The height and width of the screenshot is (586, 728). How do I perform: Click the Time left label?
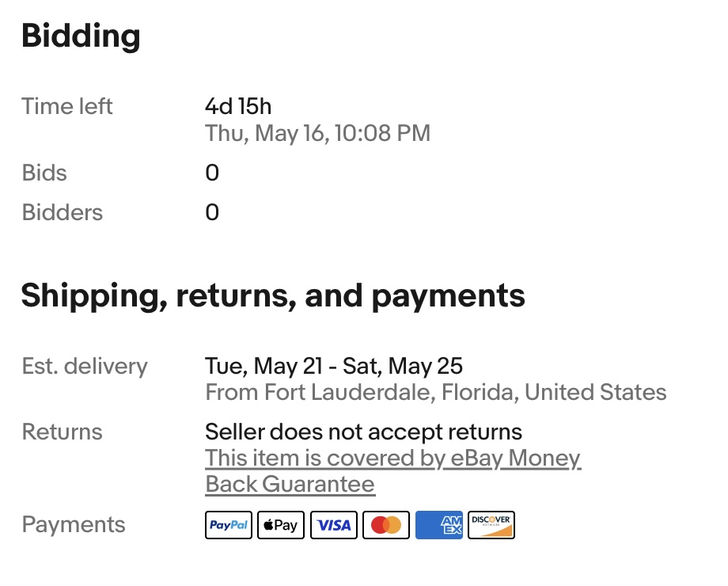tap(67, 106)
